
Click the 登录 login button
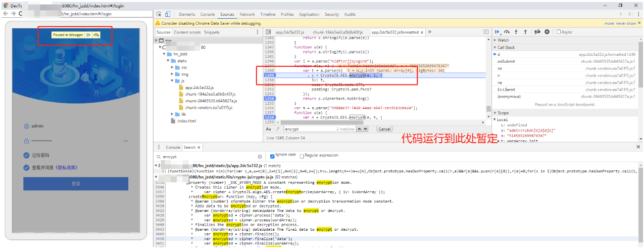point(76,184)
